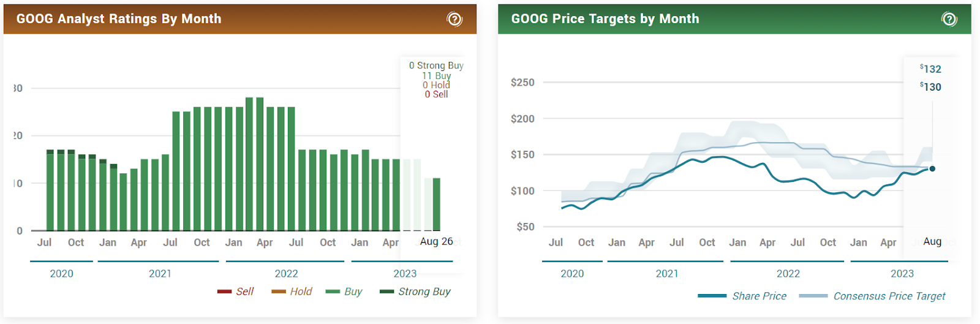Click the 2023 year label in price targets chart
980x324 pixels.
click(902, 274)
